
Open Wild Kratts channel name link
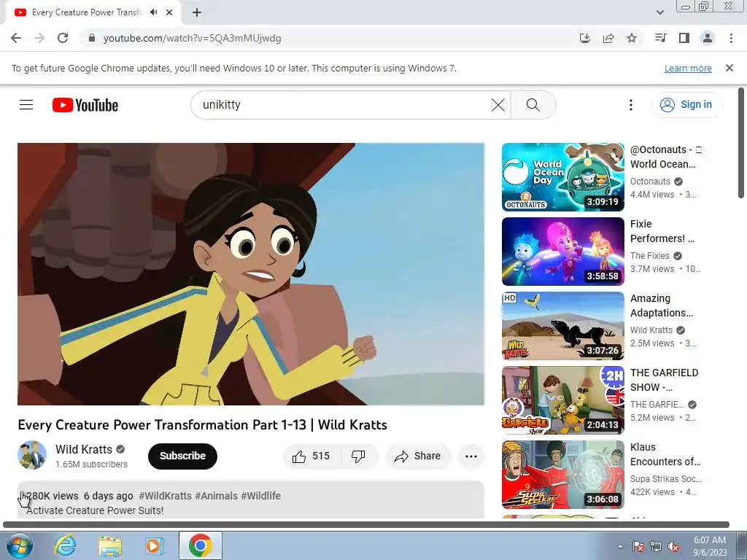click(84, 449)
